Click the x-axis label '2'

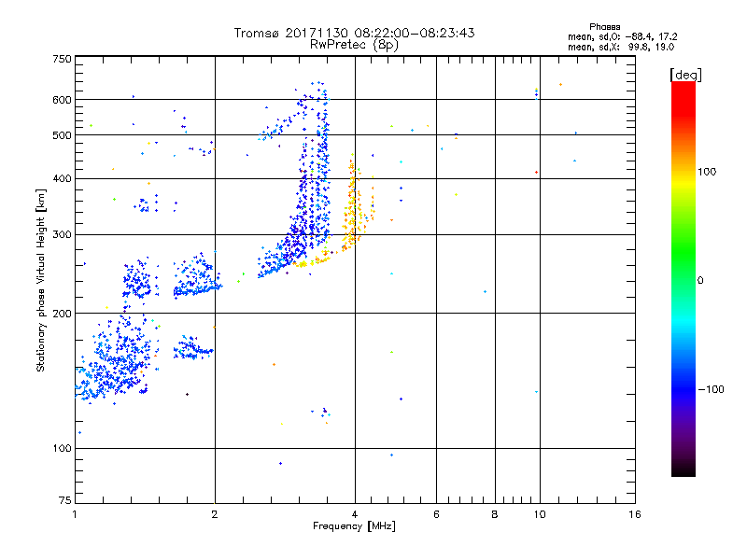(215, 514)
